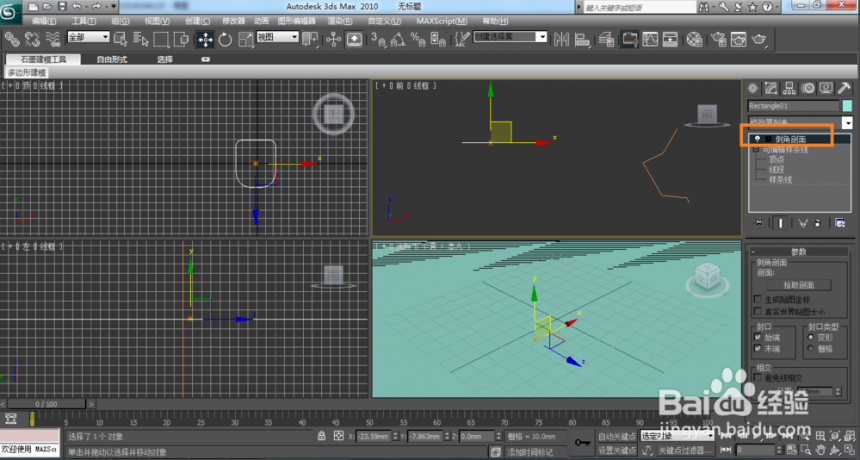Open the Schematic View icon
Image resolution: width=860 pixels, height=460 pixels.
tap(670, 39)
